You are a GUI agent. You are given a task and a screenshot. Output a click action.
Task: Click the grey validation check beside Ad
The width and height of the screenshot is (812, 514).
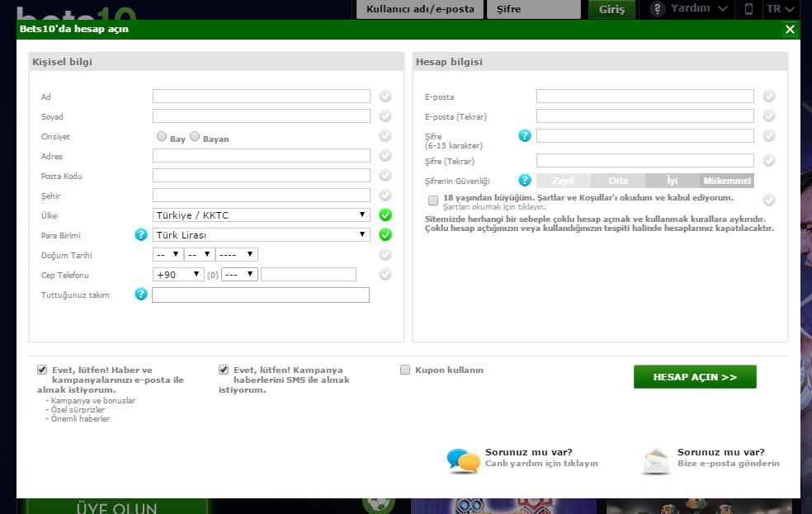tap(385, 96)
